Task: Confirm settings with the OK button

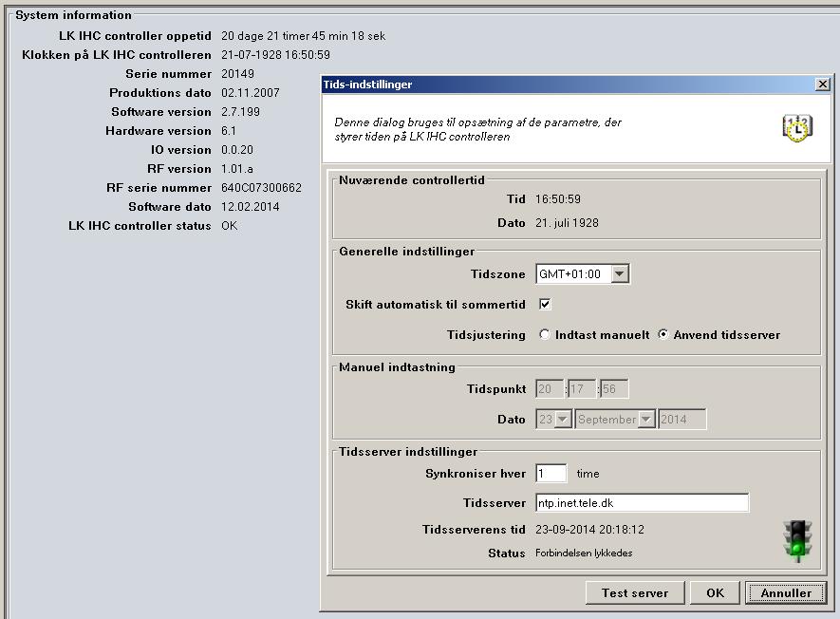Action: (x=715, y=592)
